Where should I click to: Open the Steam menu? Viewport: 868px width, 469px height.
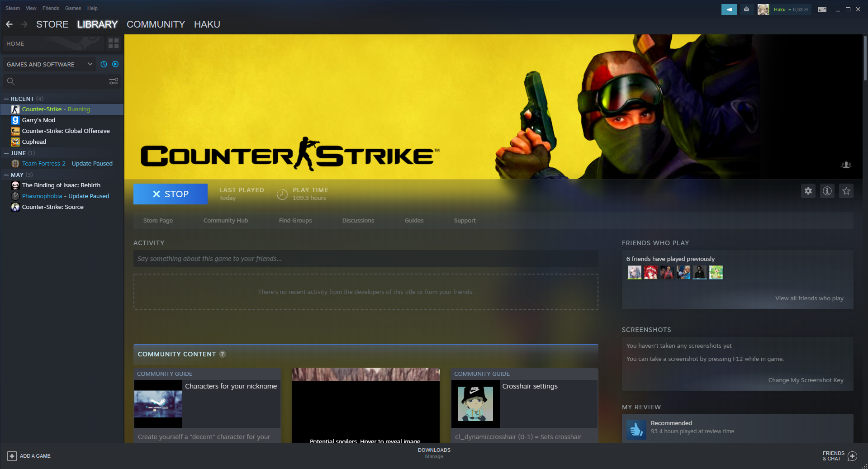click(13, 8)
